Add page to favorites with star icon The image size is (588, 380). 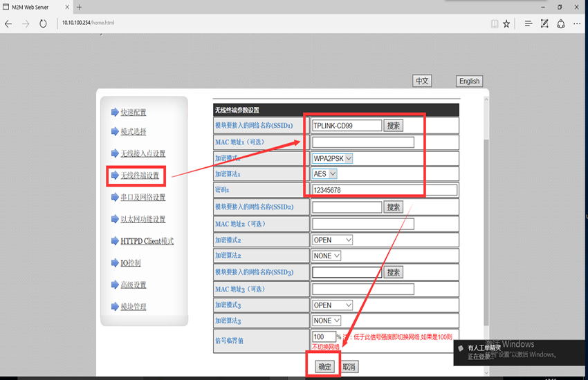pyautogui.click(x=506, y=23)
